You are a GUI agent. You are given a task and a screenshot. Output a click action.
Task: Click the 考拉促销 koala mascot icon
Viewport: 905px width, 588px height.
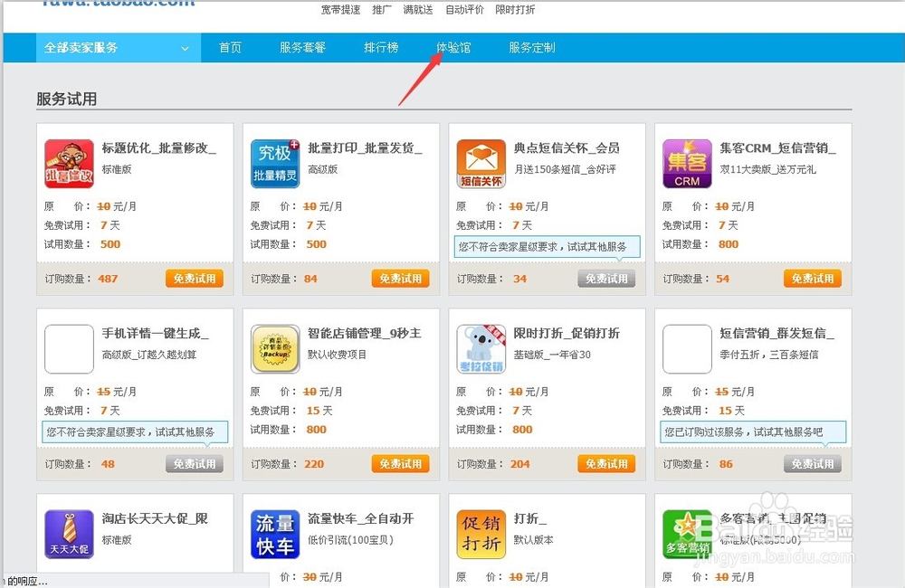pos(481,348)
